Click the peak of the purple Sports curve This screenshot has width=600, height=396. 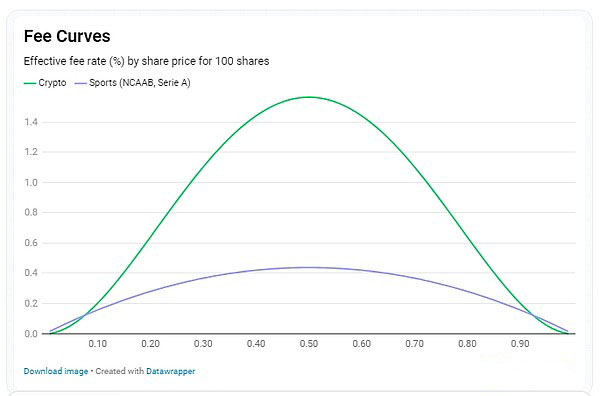click(309, 267)
